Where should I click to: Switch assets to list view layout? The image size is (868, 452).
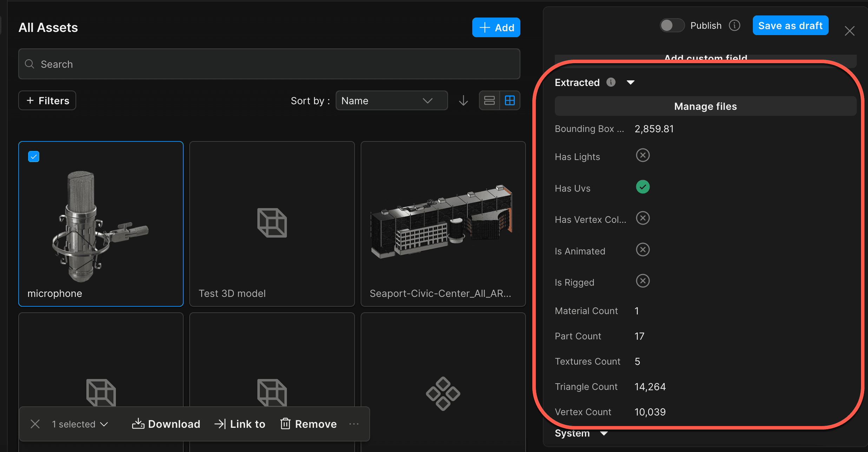[x=489, y=100]
